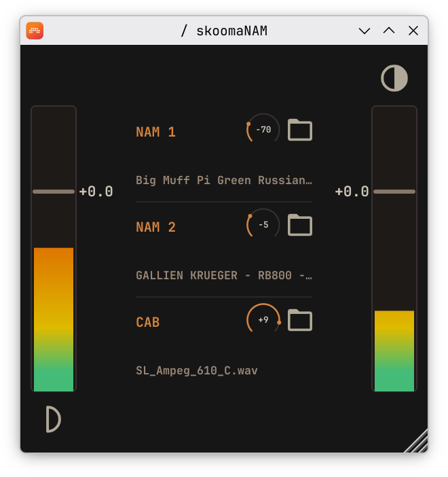Click the upward chevron in the title bar
This screenshot has height=477, width=448.
pos(389,31)
